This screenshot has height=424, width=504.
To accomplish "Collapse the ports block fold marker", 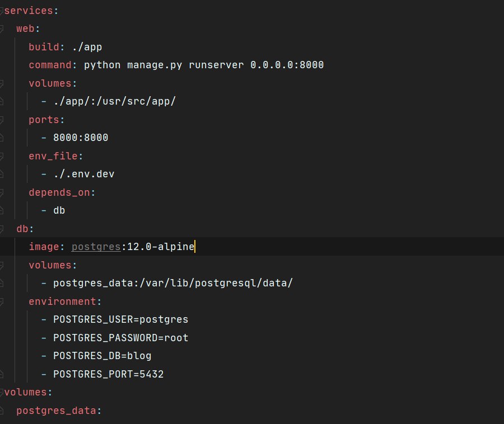I will click(1, 120).
